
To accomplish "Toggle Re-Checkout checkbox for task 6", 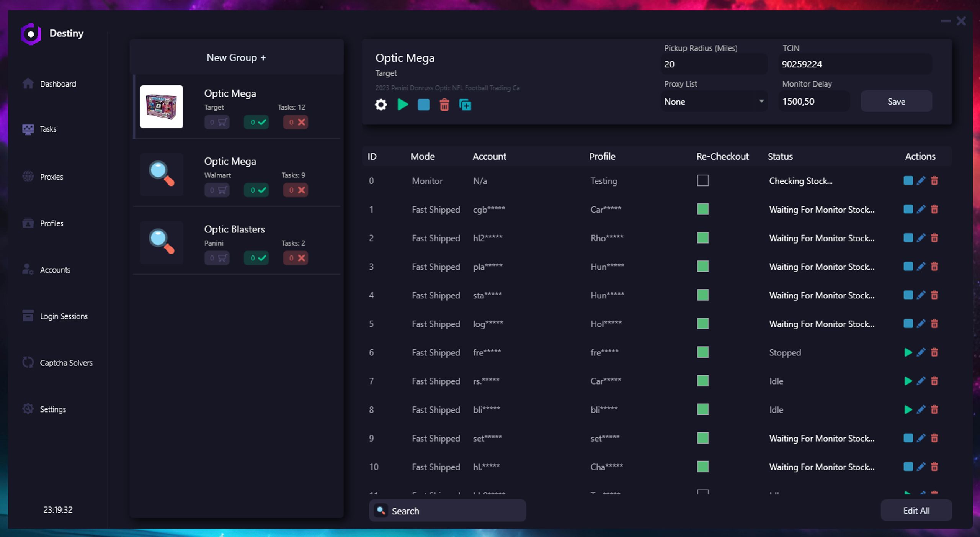I will tap(702, 352).
